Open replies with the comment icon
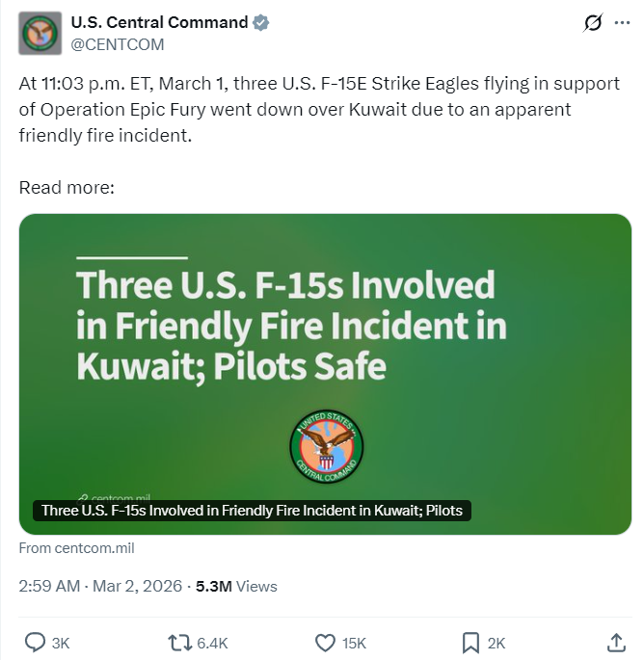Viewport: 644px width, 660px height. pyautogui.click(x=35, y=642)
